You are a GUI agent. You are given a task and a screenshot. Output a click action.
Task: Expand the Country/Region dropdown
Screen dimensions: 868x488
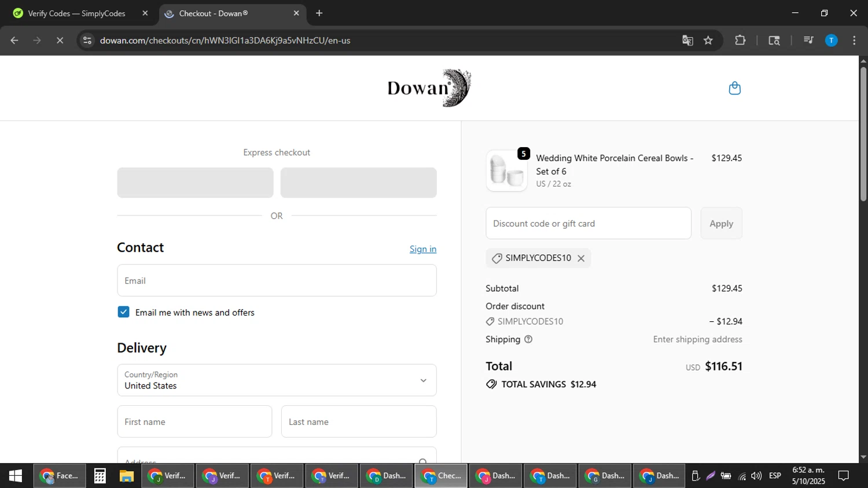tap(277, 380)
